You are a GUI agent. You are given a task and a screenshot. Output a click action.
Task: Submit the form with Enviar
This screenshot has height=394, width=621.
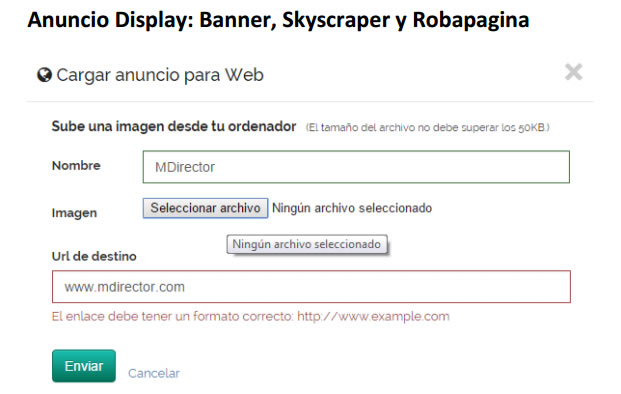[84, 366]
